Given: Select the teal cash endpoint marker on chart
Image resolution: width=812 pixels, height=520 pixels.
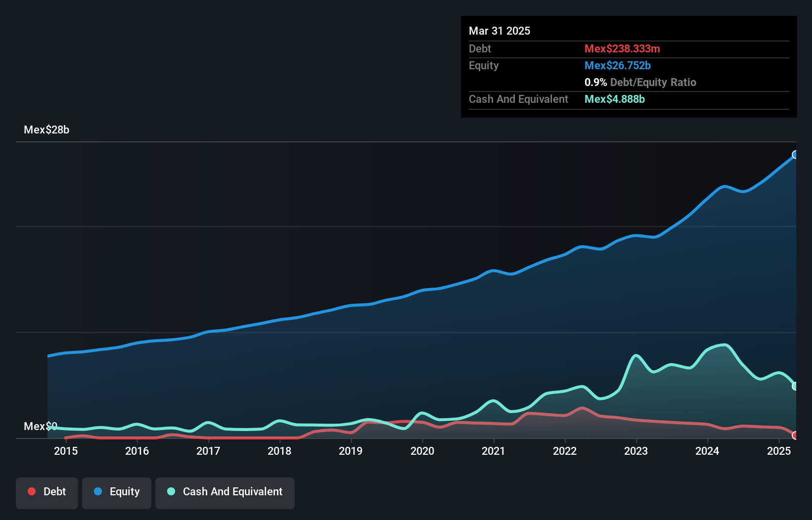Looking at the screenshot, I should (795, 386).
